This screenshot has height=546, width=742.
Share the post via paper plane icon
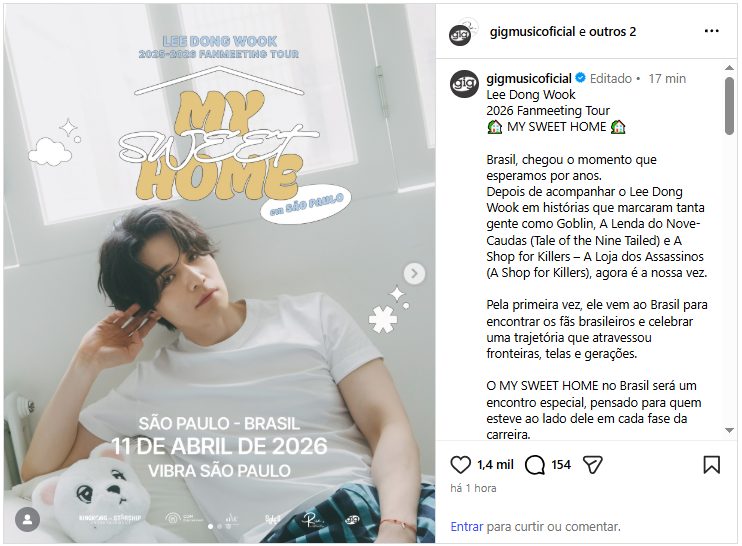592,465
